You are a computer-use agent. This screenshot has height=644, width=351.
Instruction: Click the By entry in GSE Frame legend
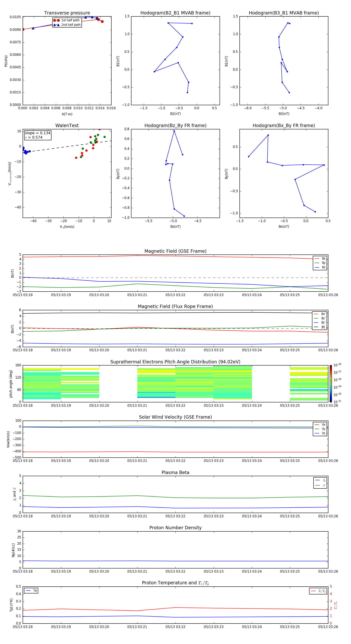[320, 263]
